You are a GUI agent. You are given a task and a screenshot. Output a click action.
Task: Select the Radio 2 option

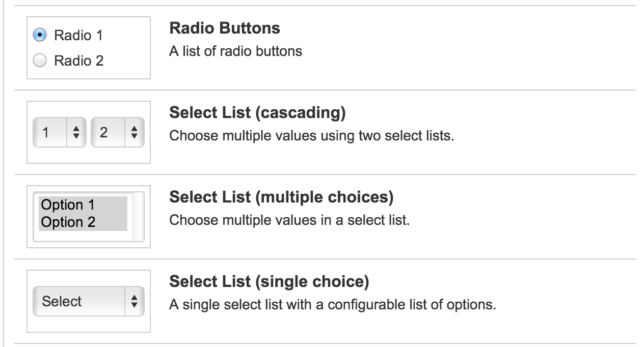(39, 61)
